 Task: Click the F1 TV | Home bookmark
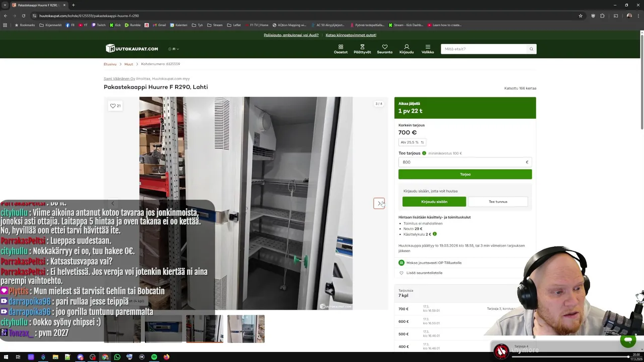pos(257,25)
